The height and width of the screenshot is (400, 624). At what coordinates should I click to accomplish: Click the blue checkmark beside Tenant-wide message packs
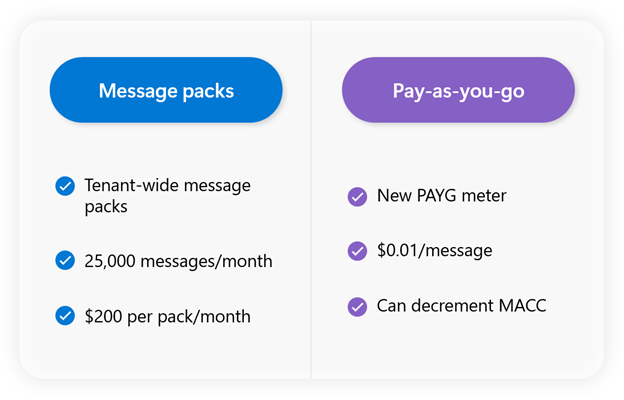(65, 186)
